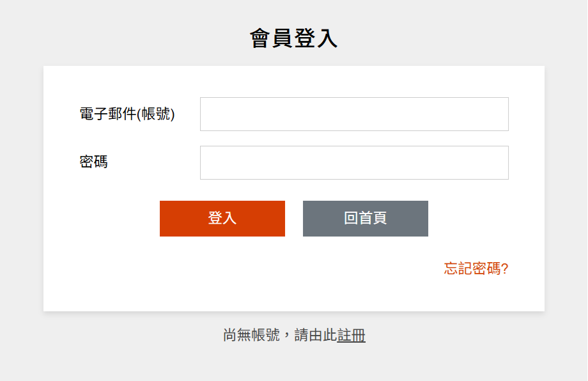Click the text box beside 電子郵件(帳號)

[354, 114]
